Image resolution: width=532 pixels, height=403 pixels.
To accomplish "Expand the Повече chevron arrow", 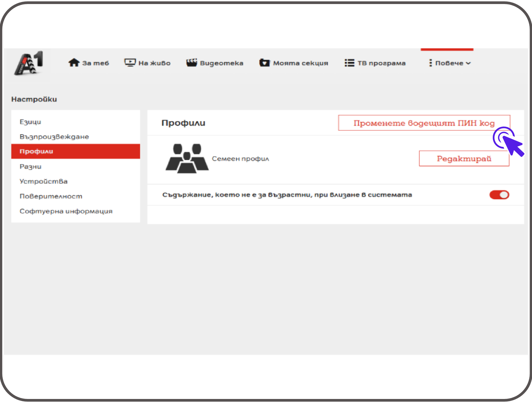I will pos(468,63).
